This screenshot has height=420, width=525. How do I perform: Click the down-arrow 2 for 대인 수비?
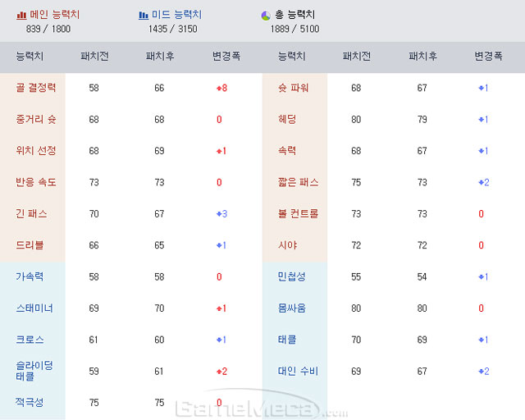click(484, 371)
